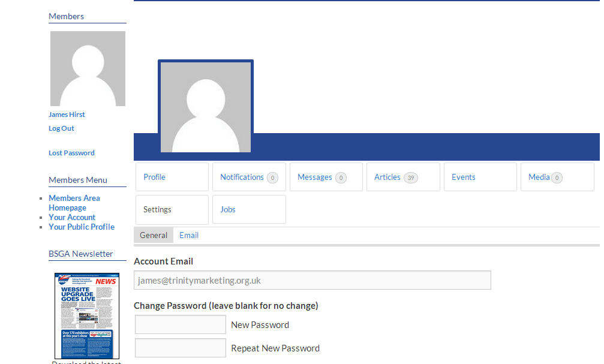This screenshot has height=364, width=604.
Task: Click the Account Email label
Action: [163, 261]
